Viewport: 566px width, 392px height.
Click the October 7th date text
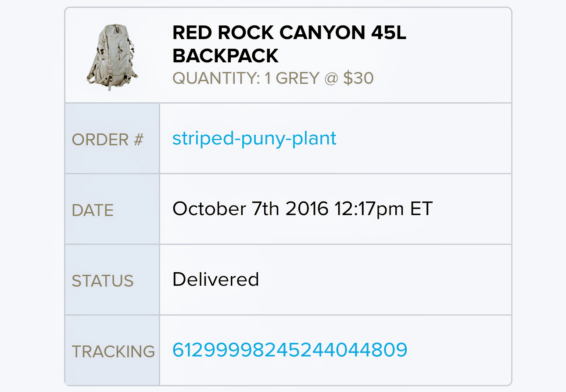point(226,209)
